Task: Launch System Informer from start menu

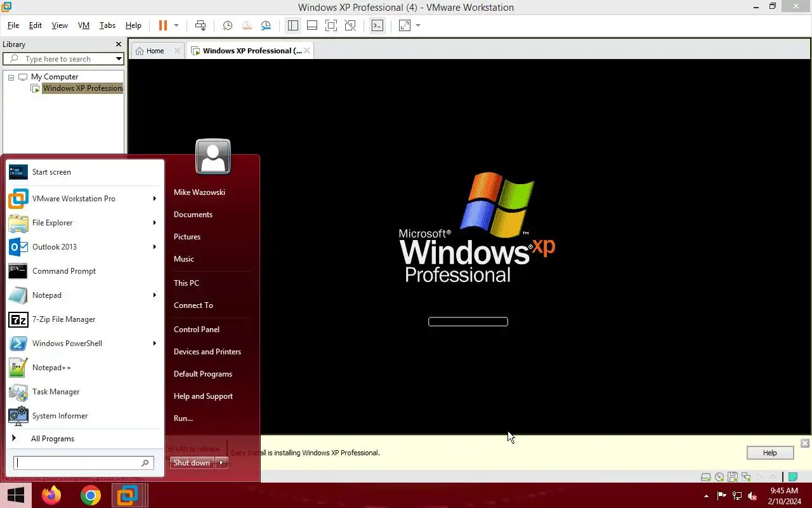Action: pyautogui.click(x=85, y=416)
